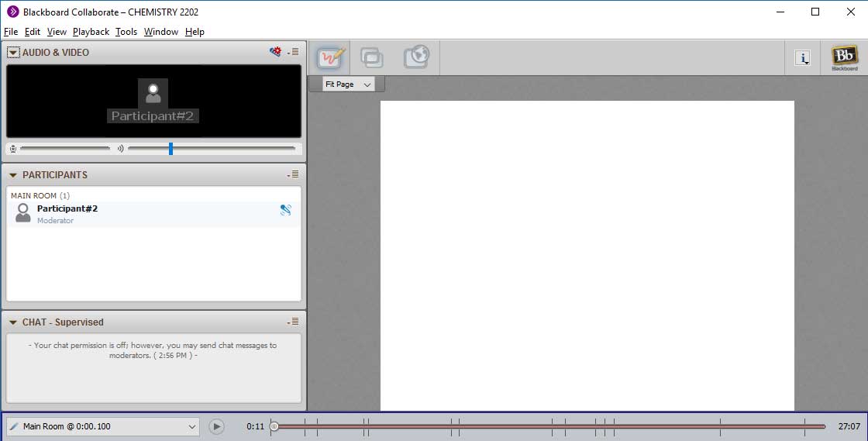Select the Participant#2 name in the list
868x441 pixels.
pos(67,208)
